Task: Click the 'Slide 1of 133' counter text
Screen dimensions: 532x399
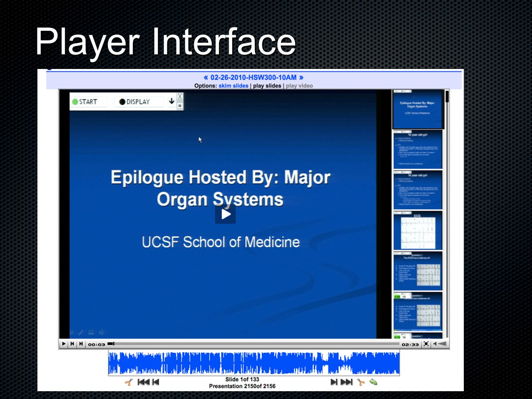Action: coord(242,380)
